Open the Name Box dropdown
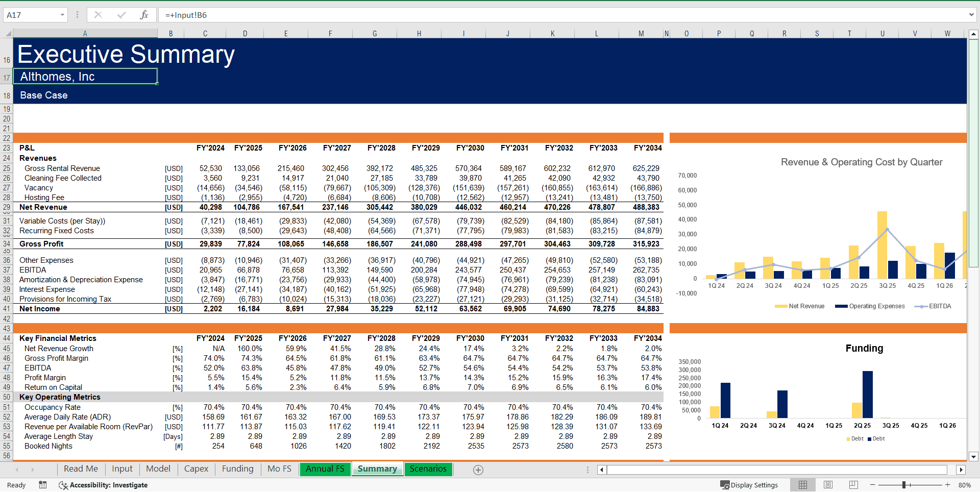The height and width of the screenshot is (492, 980). (x=63, y=15)
